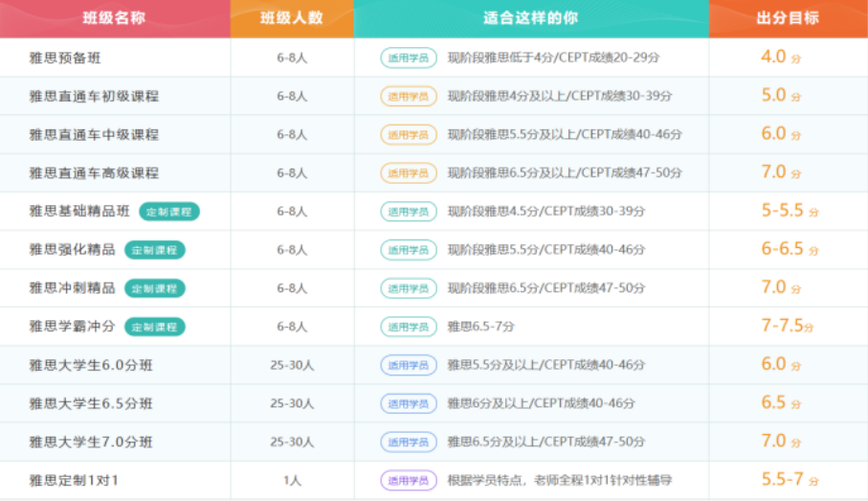This screenshot has width=868, height=501.
Task: Click 25-30人 class size for 雅思大学生6.0分班
Action: [x=292, y=365]
